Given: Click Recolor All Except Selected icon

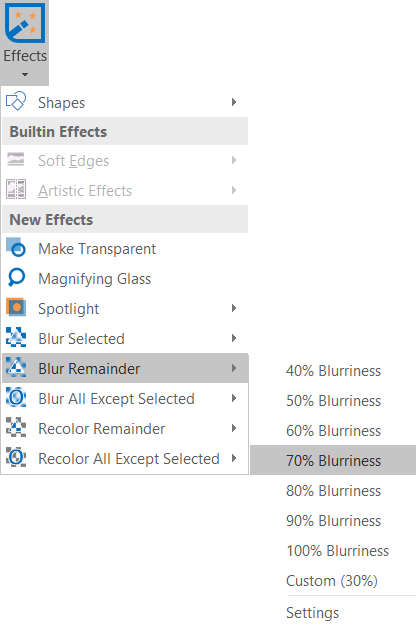Looking at the screenshot, I should 16,458.
